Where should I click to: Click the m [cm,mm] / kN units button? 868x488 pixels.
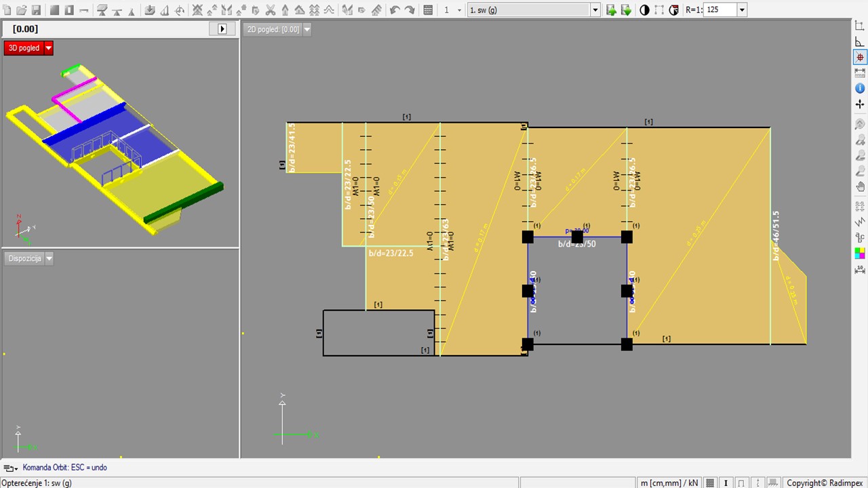[669, 483]
